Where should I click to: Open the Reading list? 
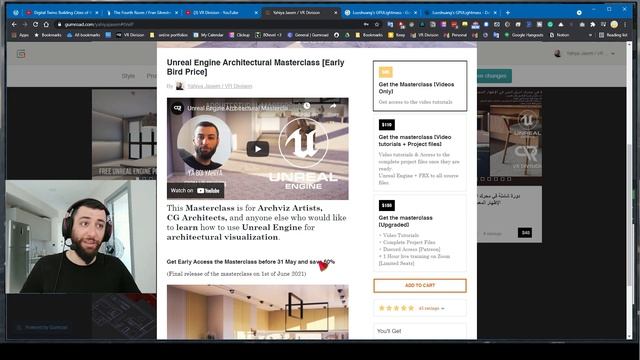coord(613,35)
